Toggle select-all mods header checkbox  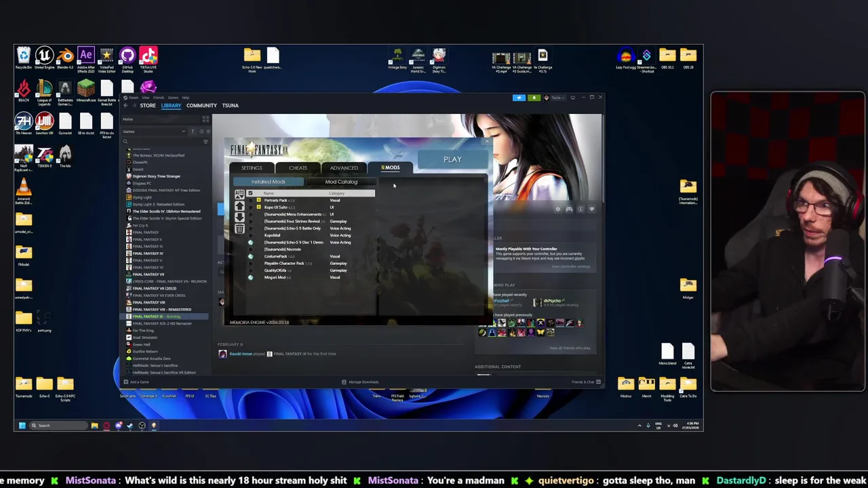tap(250, 193)
